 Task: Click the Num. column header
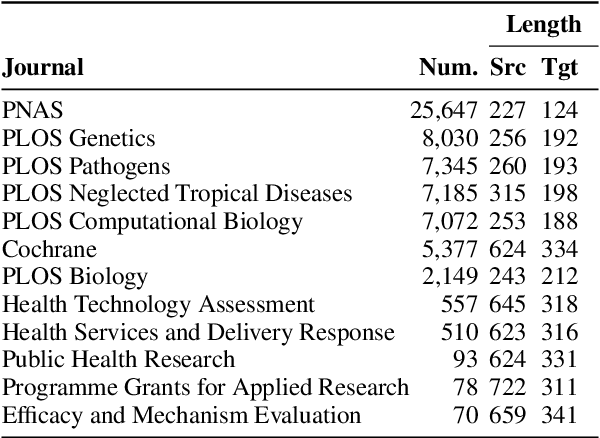click(450, 68)
